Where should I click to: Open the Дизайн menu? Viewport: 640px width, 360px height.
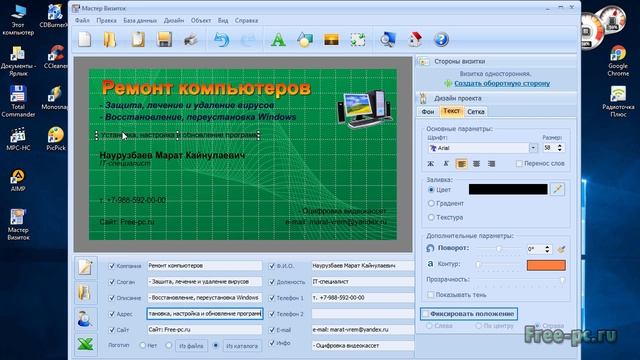pyautogui.click(x=174, y=20)
